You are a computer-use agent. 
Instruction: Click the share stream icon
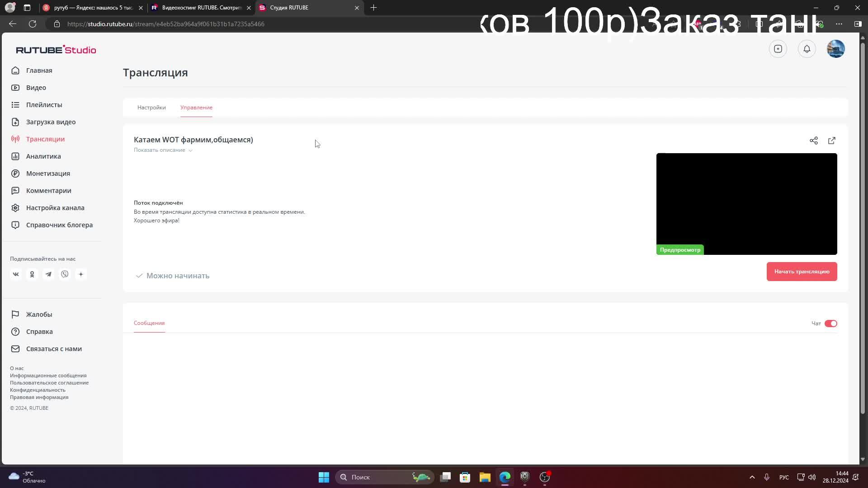point(814,141)
